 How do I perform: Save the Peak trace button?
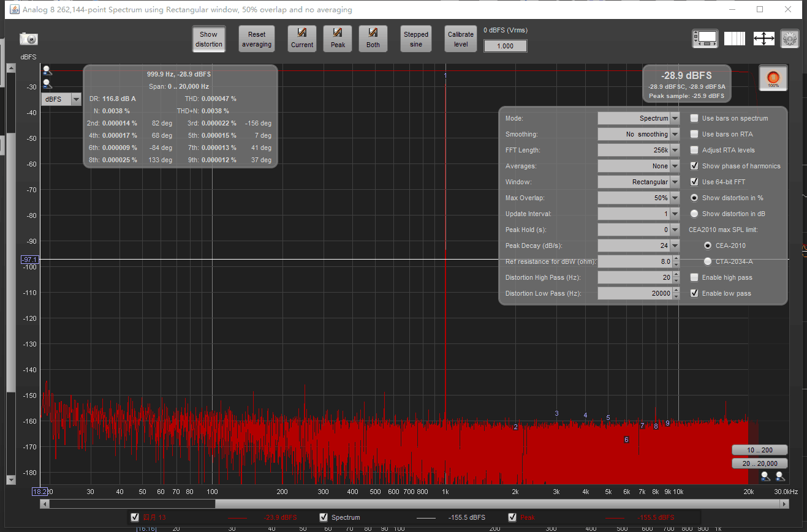click(x=338, y=39)
